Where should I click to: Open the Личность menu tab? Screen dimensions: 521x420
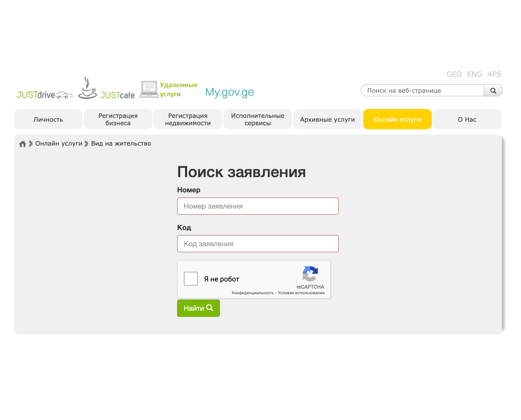click(48, 119)
